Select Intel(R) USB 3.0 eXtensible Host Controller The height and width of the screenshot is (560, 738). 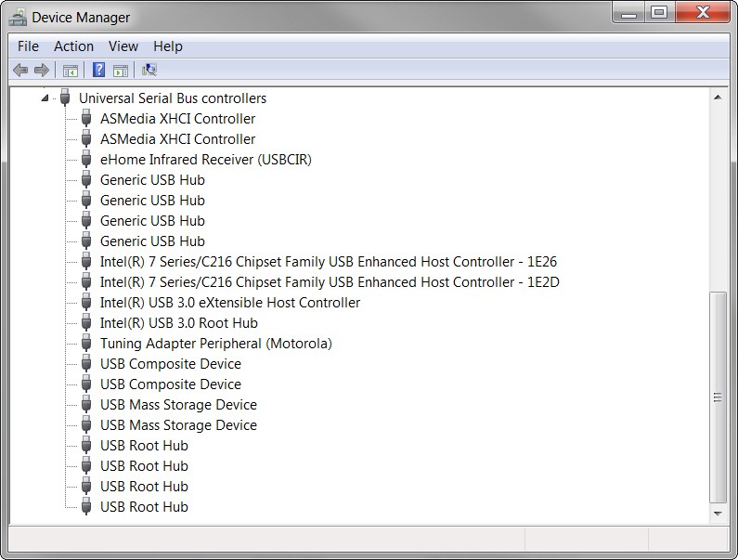coord(230,303)
